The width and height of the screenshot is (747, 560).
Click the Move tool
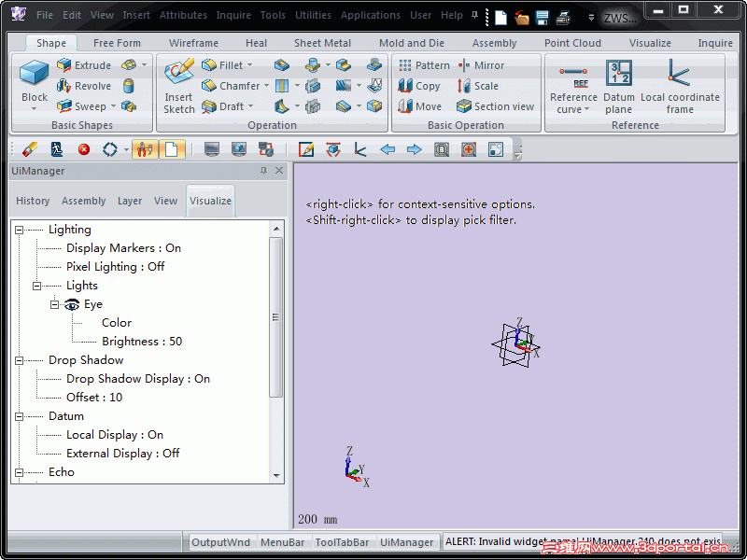(420, 106)
